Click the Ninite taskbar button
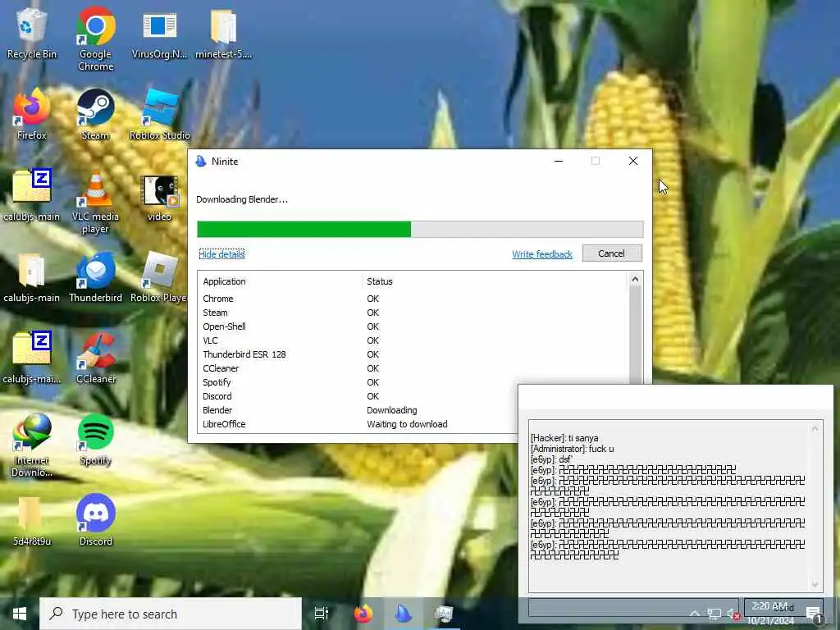This screenshot has width=840, height=630. click(x=404, y=614)
